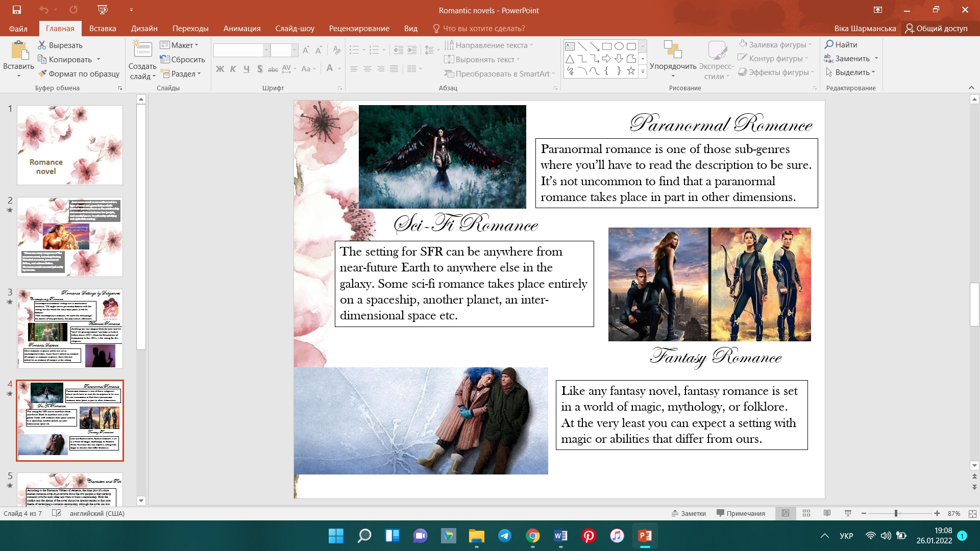Click Start from beginning icon in the quick access toolbar
This screenshot has height=551, width=980.
pos(103,10)
